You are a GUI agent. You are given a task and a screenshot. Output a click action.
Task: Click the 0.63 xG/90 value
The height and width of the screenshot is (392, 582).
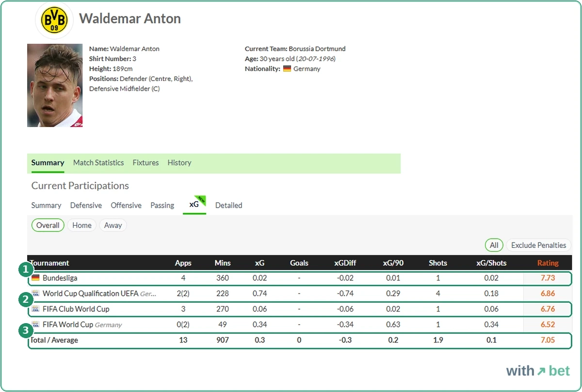coord(393,325)
